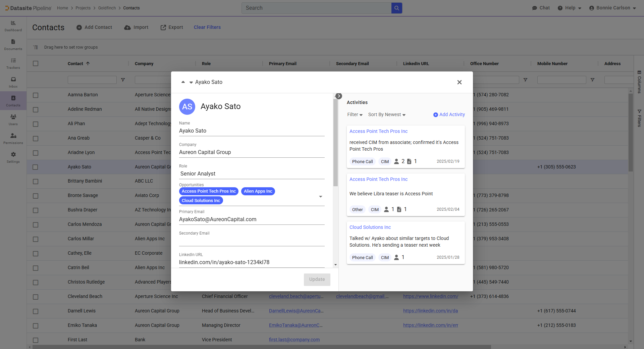Check the Emiko Tanaka row checkbox

coord(36,326)
